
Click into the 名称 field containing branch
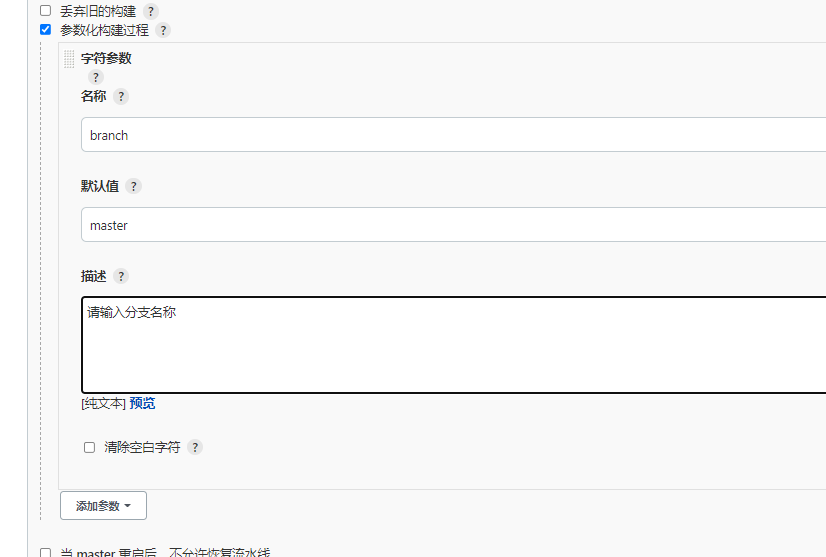tap(454, 135)
